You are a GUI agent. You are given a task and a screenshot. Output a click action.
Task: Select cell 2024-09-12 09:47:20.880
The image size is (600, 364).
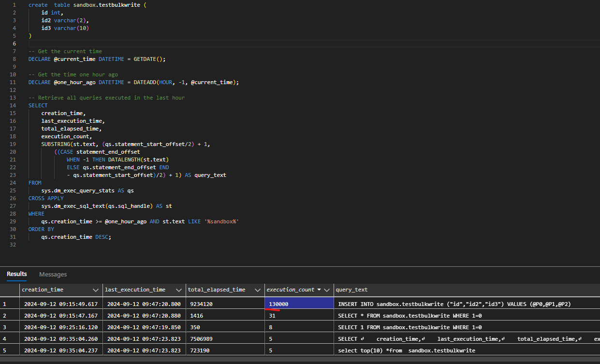(x=144, y=316)
